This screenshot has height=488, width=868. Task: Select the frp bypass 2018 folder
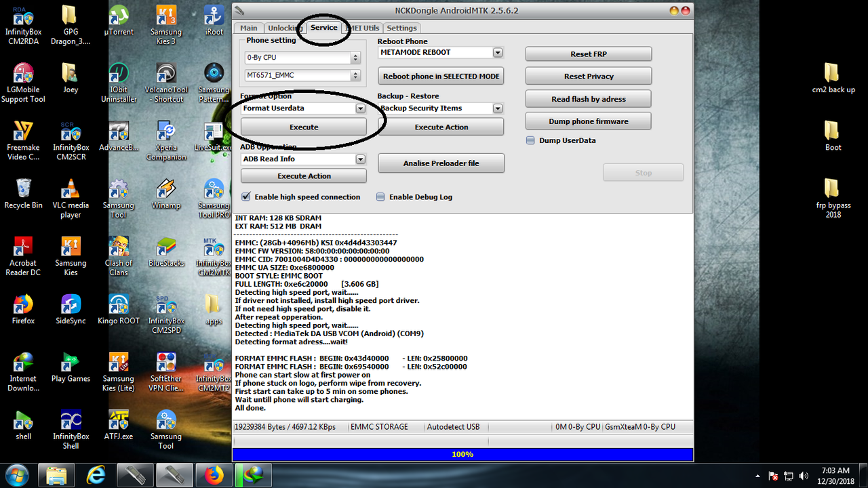click(x=833, y=199)
